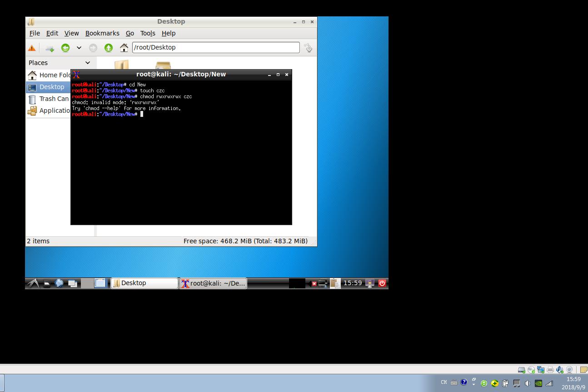Click the signal strength bars icon
Screen dimensions: 588x392
click(549, 383)
